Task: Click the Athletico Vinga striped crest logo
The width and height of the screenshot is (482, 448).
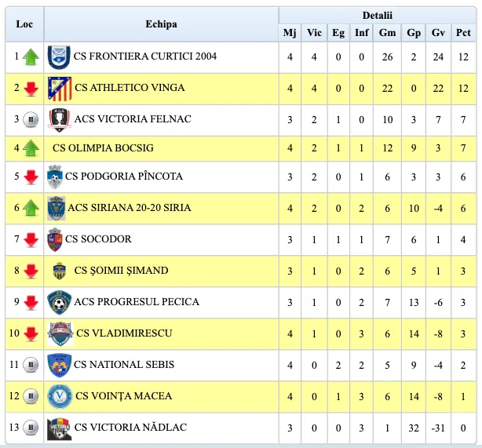Action: [60, 89]
